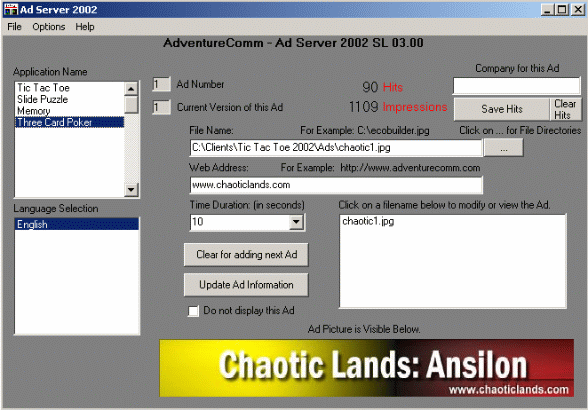Open the Help menu

point(85,27)
